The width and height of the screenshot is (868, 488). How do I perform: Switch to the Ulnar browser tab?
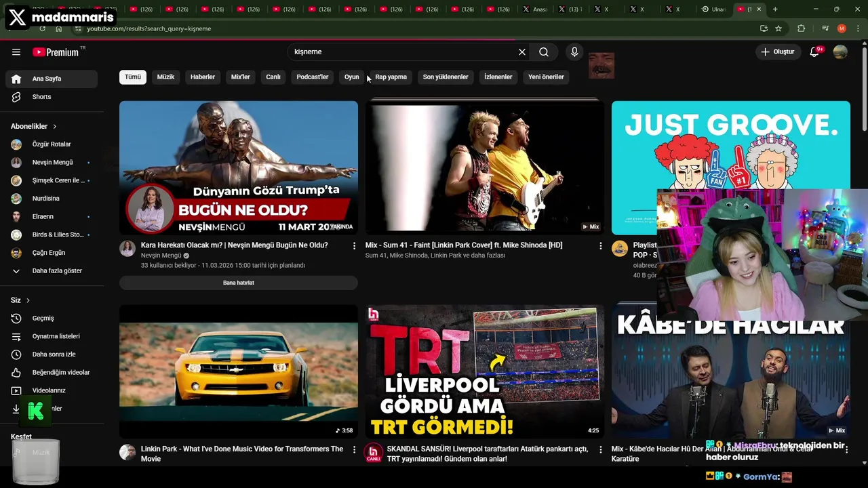pyautogui.click(x=713, y=9)
